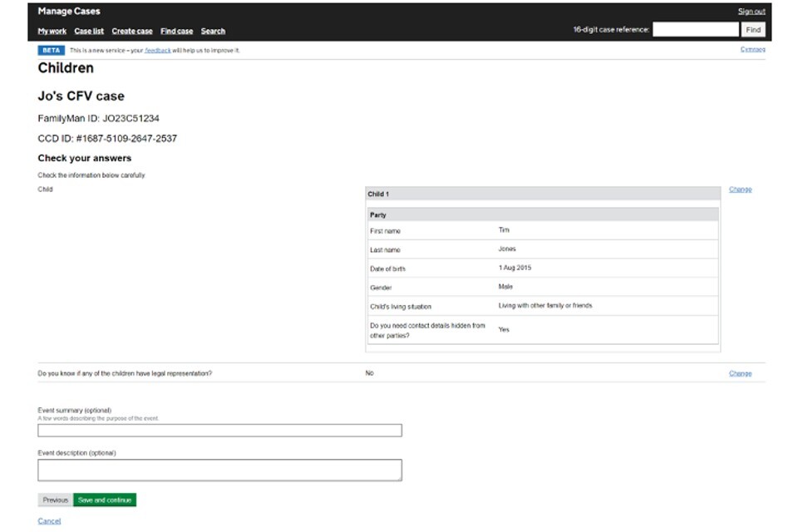Screen dimensions: 798x532
Task: Click Change next to Child 1 details
Action: click(740, 190)
